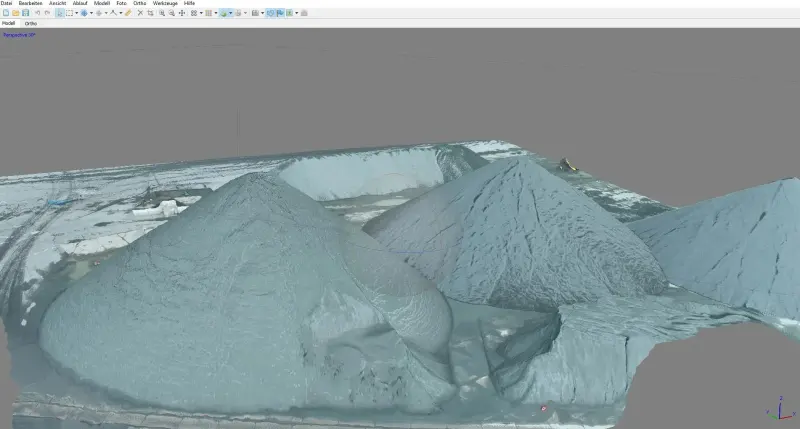Toggle the show markers flag button
The image size is (800, 429).
tap(280, 13)
